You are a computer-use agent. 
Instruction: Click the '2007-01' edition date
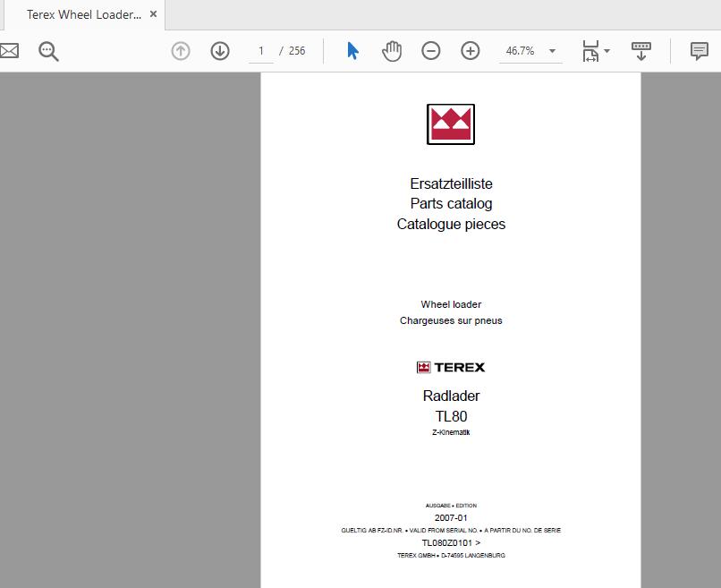(x=451, y=518)
